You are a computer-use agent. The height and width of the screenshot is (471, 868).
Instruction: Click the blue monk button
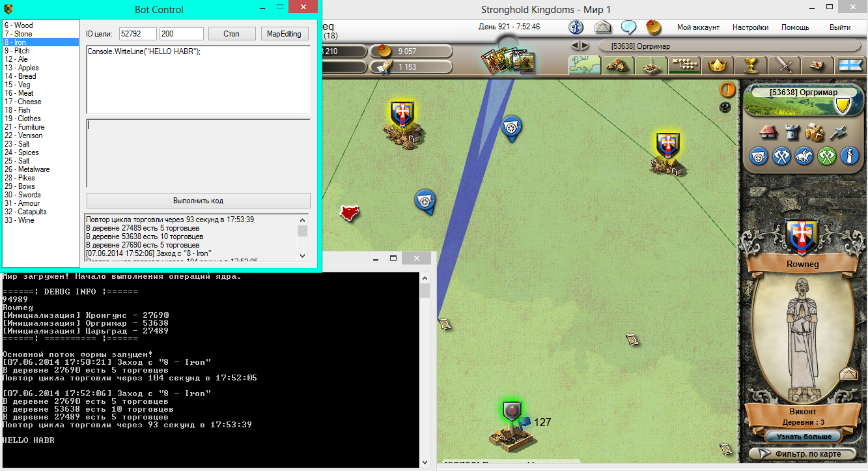click(x=850, y=156)
